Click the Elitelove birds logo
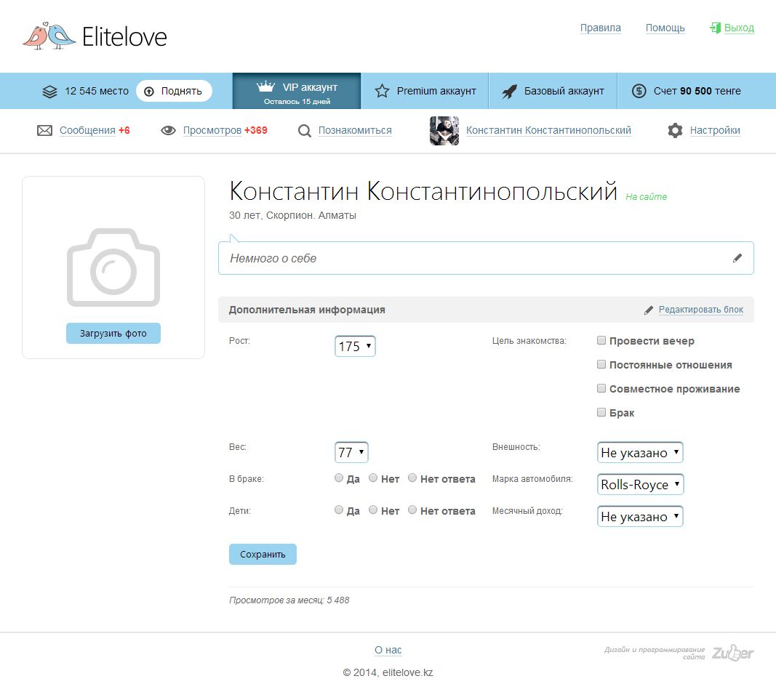 pos(49,36)
